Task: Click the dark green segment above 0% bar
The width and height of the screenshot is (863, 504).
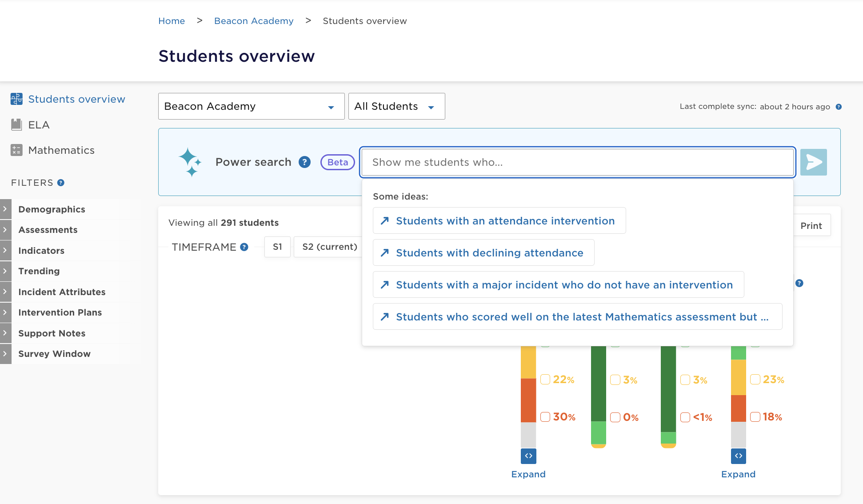Action: [599, 384]
